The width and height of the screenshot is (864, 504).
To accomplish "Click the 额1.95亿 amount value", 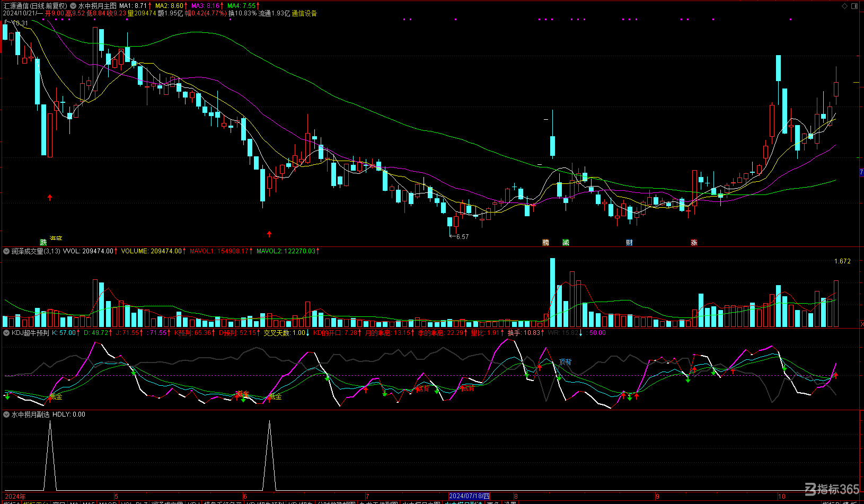I will click(170, 13).
